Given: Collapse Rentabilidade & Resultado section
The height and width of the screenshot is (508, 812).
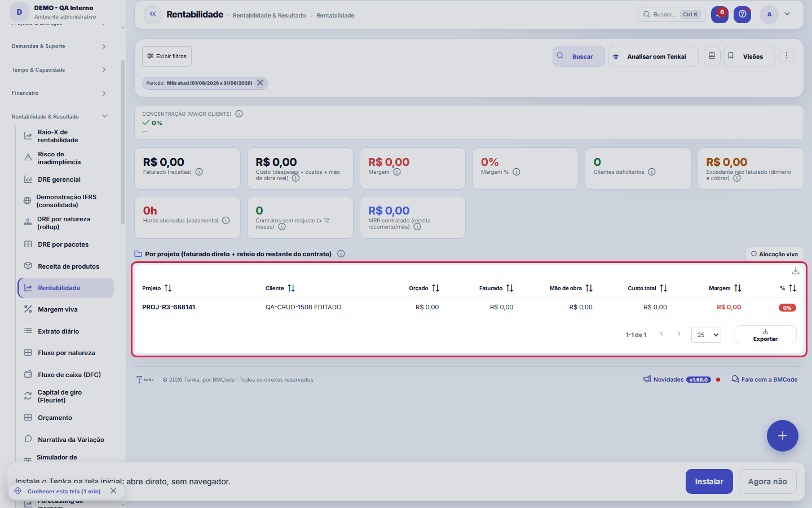Looking at the screenshot, I should click(x=59, y=117).
